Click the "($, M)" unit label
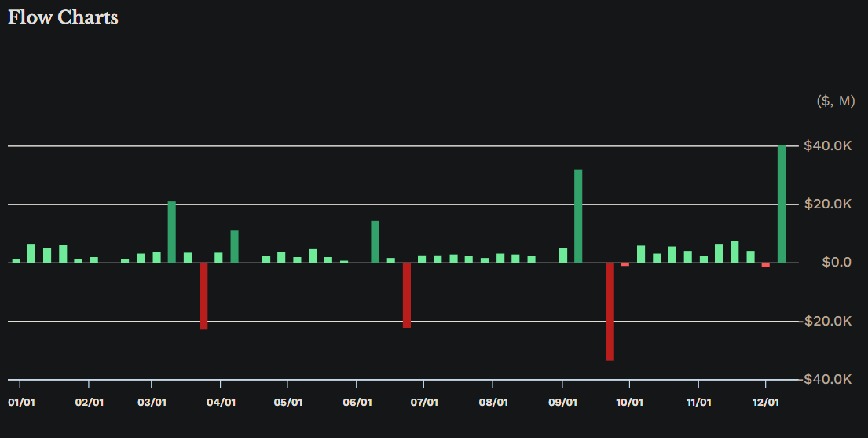This screenshot has width=868, height=438. (836, 101)
